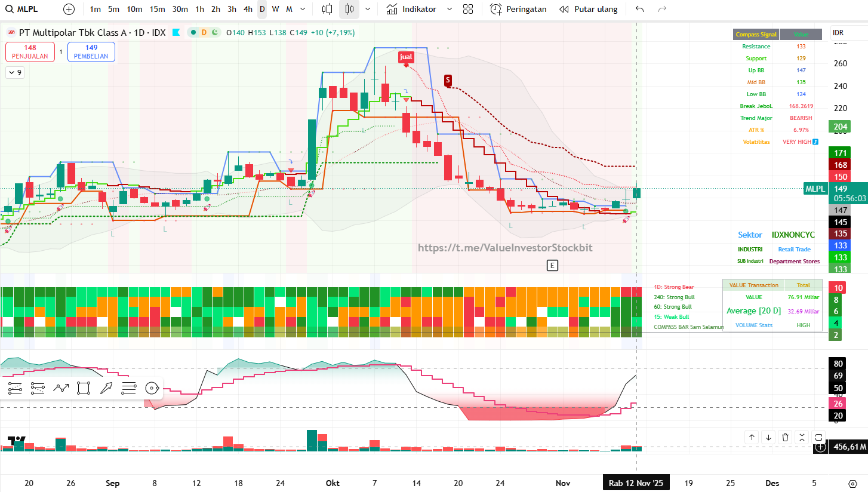Image resolution: width=868 pixels, height=492 pixels.
Task: Switch to 5m timeframe
Action: (114, 9)
